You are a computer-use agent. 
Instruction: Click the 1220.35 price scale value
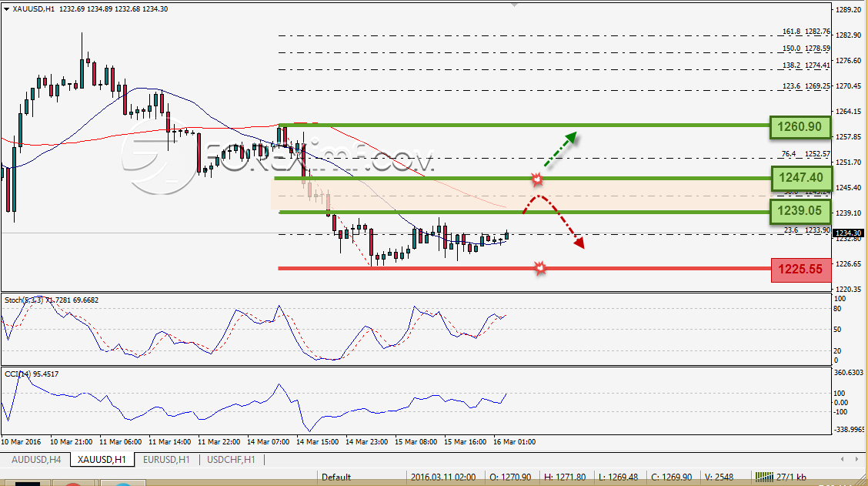(x=848, y=290)
